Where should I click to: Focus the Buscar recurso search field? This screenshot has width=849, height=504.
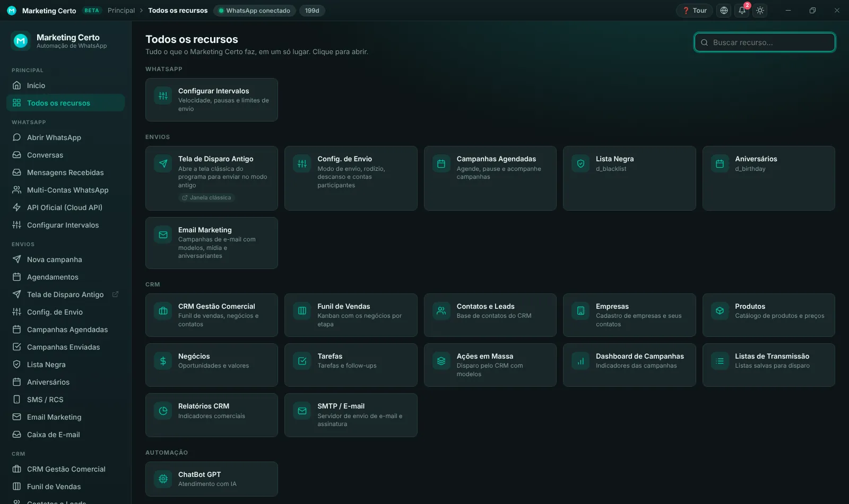(x=765, y=42)
